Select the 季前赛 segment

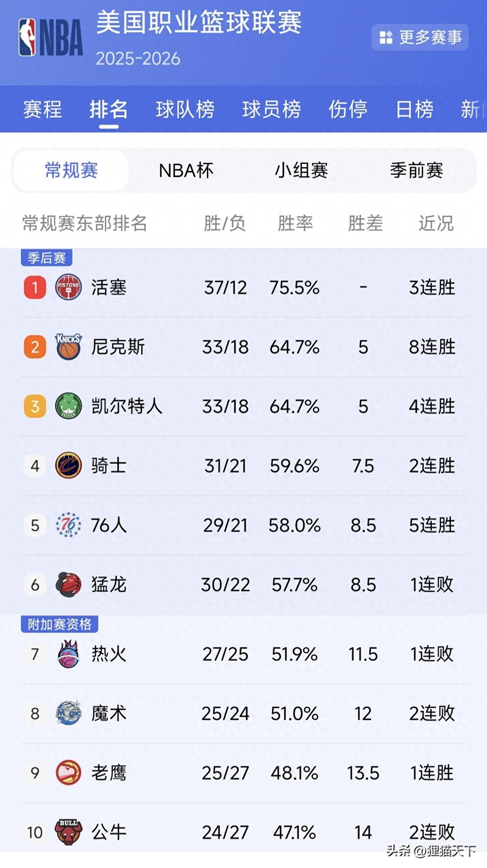click(416, 170)
